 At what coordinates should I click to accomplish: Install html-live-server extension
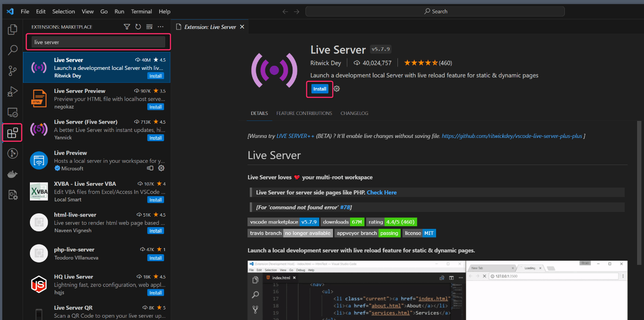pos(155,231)
